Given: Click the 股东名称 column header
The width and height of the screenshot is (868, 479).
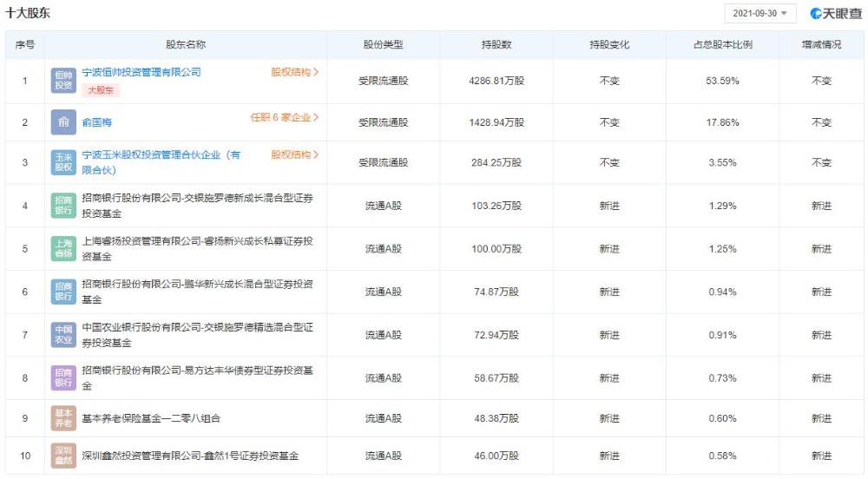Looking at the screenshot, I should [186, 45].
